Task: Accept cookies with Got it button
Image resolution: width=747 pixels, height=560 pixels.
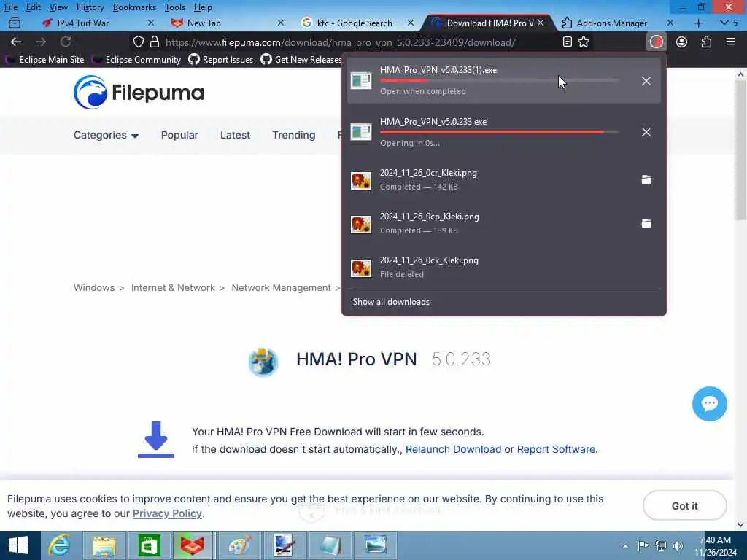Action: (684, 506)
